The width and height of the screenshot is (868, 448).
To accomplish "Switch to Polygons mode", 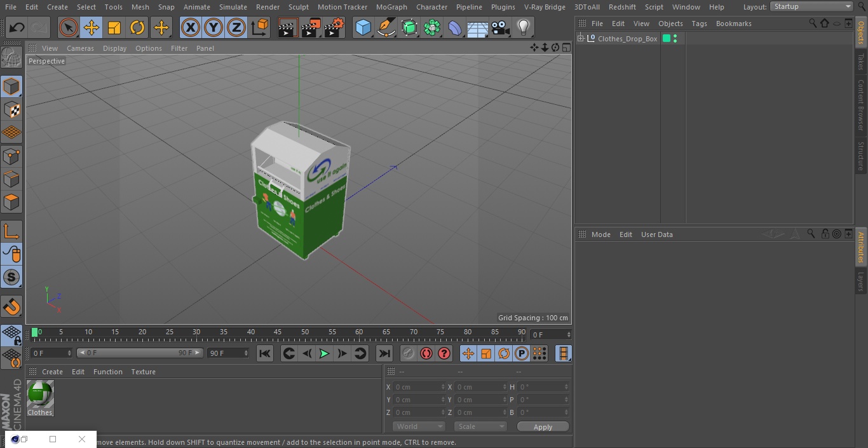I will 11,202.
